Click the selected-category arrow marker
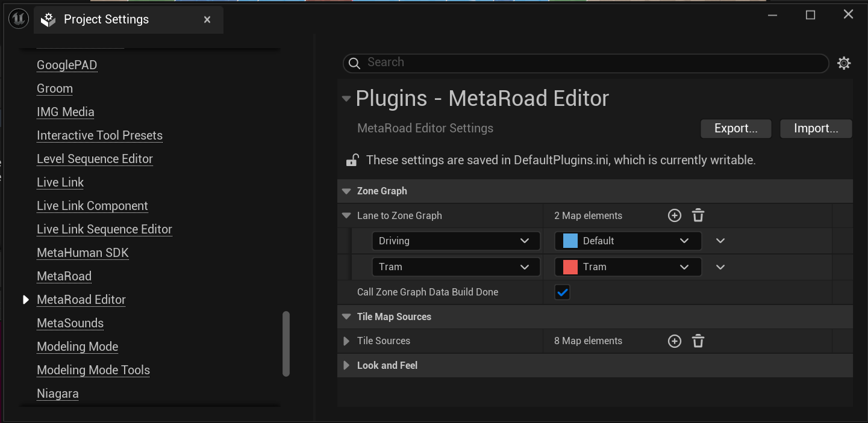Viewport: 868px width, 423px height. [26, 300]
